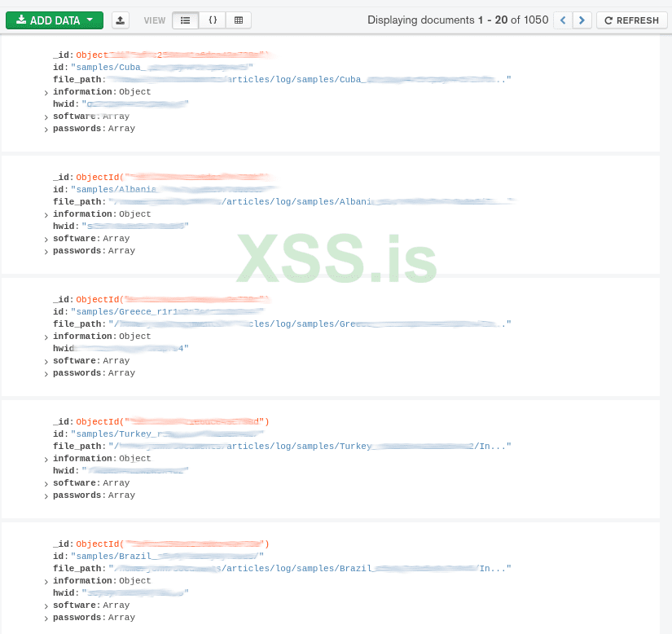The height and width of the screenshot is (634, 672).
Task: Click the hwid field in Albania document
Action: pyautogui.click(x=121, y=226)
